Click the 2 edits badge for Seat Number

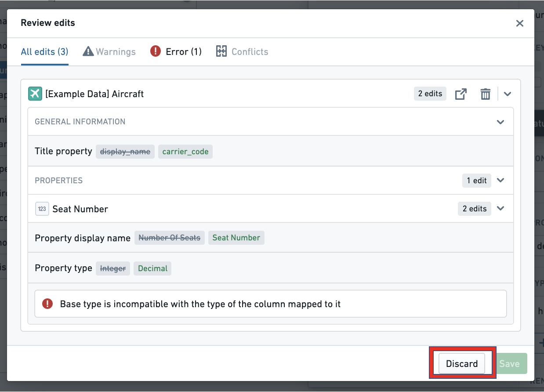tap(475, 209)
